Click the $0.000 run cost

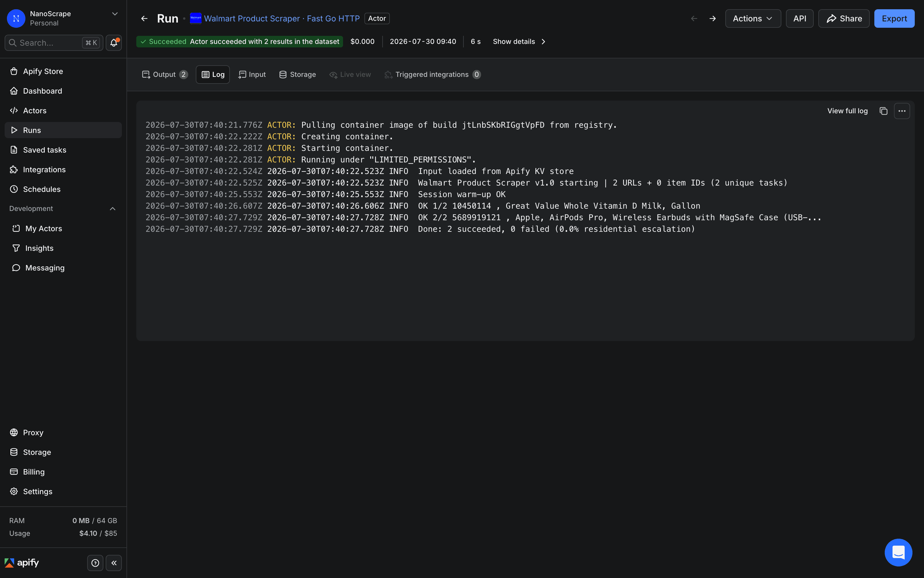pyautogui.click(x=362, y=42)
